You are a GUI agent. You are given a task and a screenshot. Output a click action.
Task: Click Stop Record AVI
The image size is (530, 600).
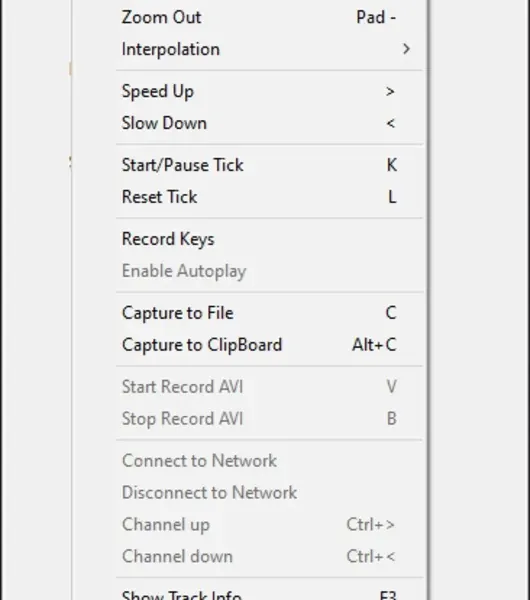coord(269,419)
